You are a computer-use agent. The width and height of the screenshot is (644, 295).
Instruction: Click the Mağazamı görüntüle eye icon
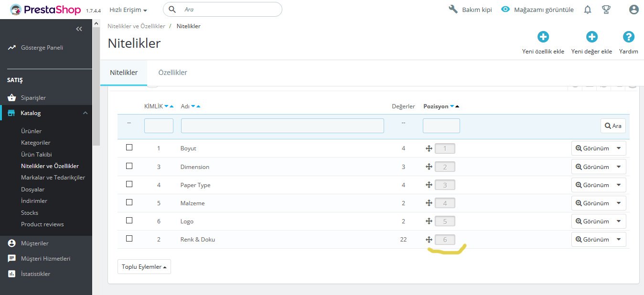coord(505,9)
